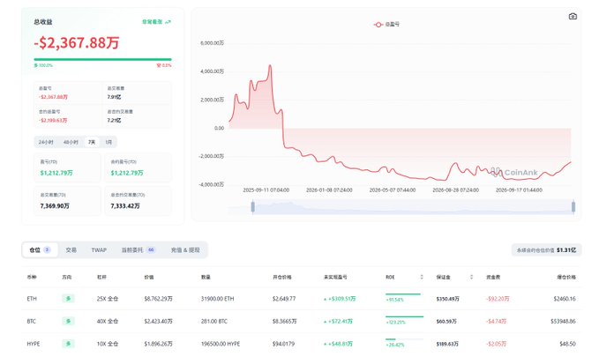The height and width of the screenshot is (364, 599).
Task: Sort table by ROE column arrows
Action: pos(422,277)
